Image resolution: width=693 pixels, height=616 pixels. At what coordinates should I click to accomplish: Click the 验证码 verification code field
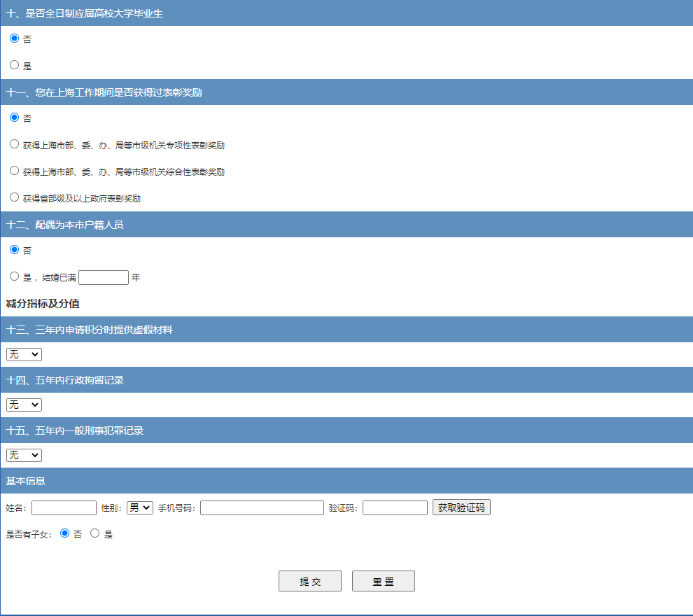pos(395,508)
